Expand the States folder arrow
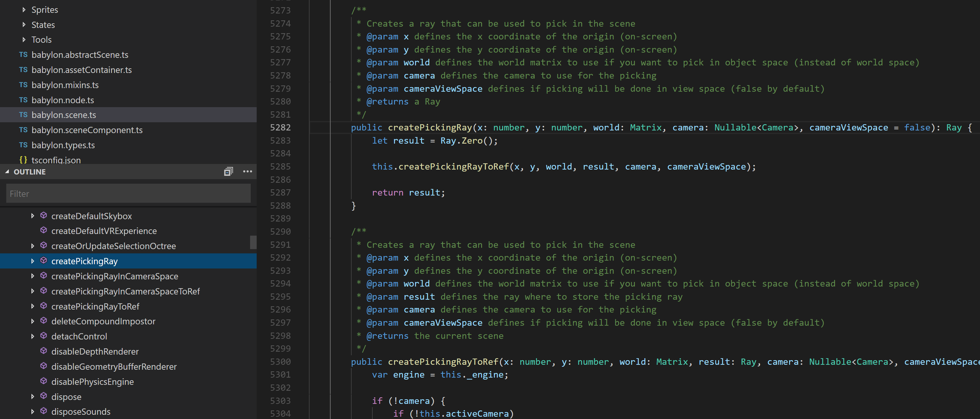980x419 pixels. [24, 25]
